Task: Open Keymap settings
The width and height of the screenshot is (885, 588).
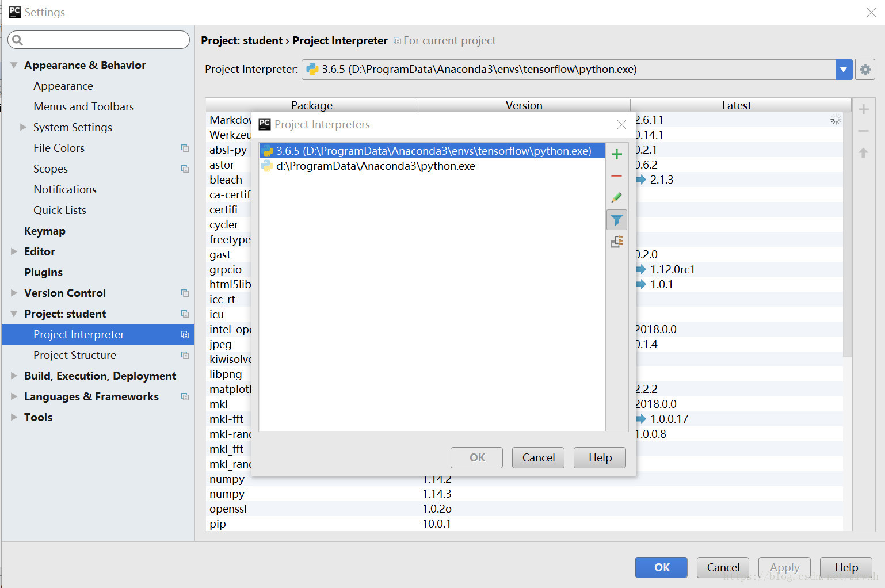Action: pyautogui.click(x=45, y=231)
